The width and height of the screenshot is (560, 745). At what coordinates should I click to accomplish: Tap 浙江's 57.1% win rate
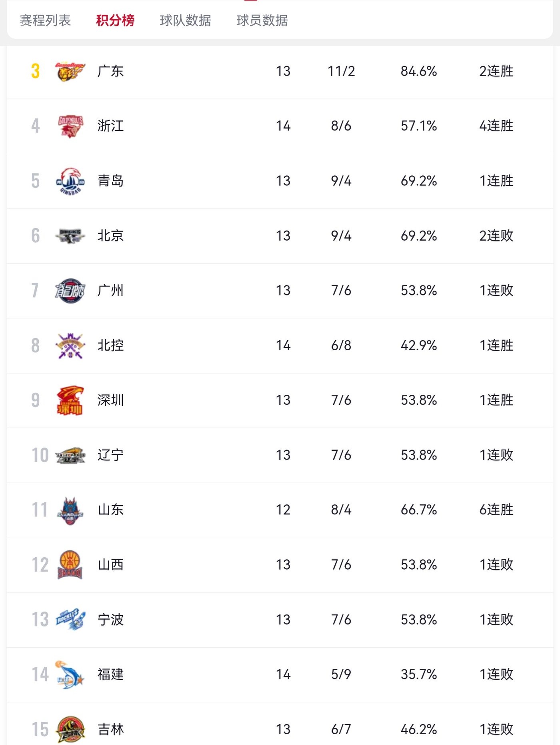418,126
